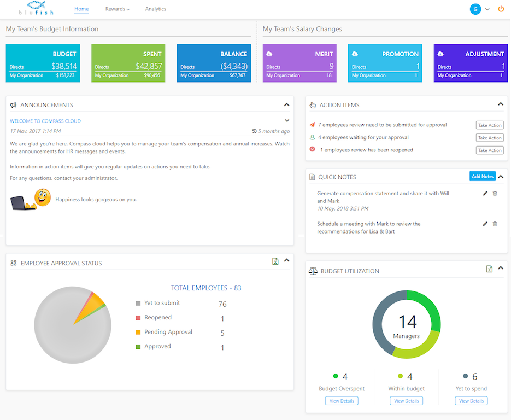The height and width of the screenshot is (420, 511).
Task: Click the Promotion salary changes card
Action: click(385, 63)
